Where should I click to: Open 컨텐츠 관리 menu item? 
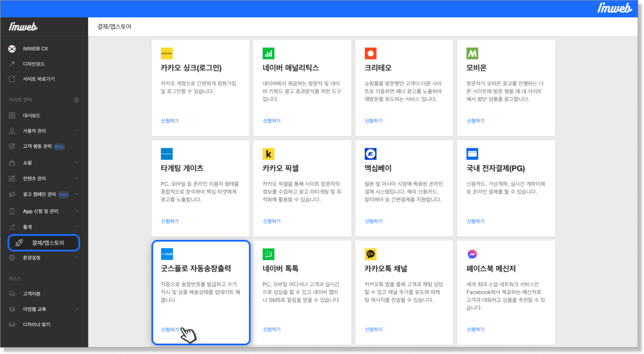click(x=34, y=178)
